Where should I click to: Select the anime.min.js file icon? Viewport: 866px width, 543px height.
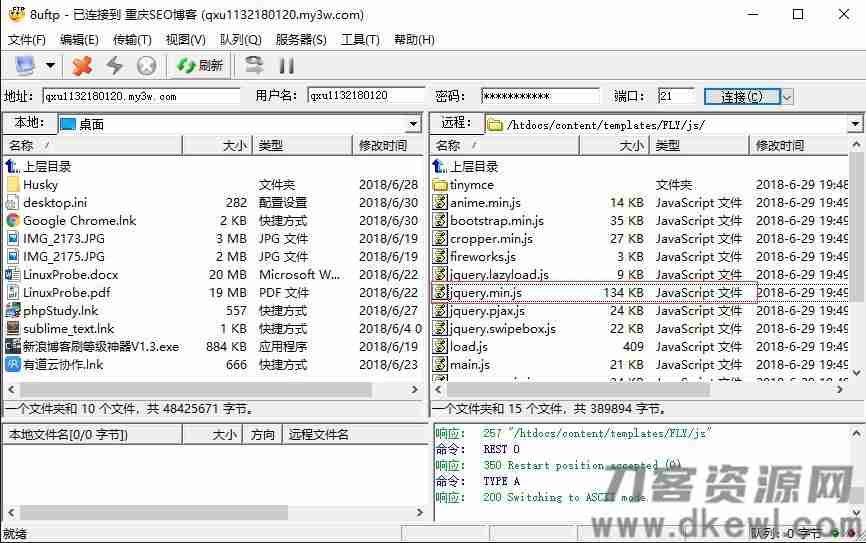tap(440, 202)
